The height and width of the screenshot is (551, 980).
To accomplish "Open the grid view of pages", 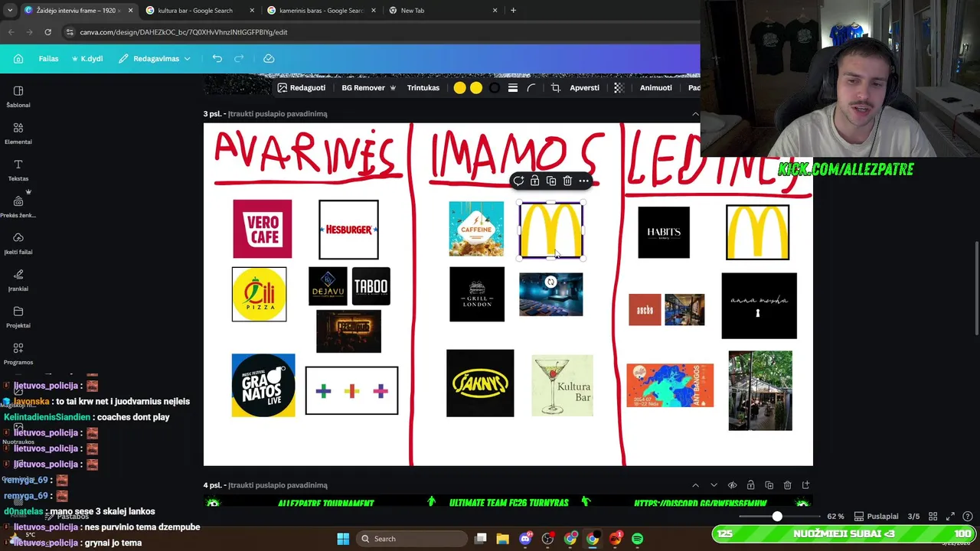I will (931, 517).
